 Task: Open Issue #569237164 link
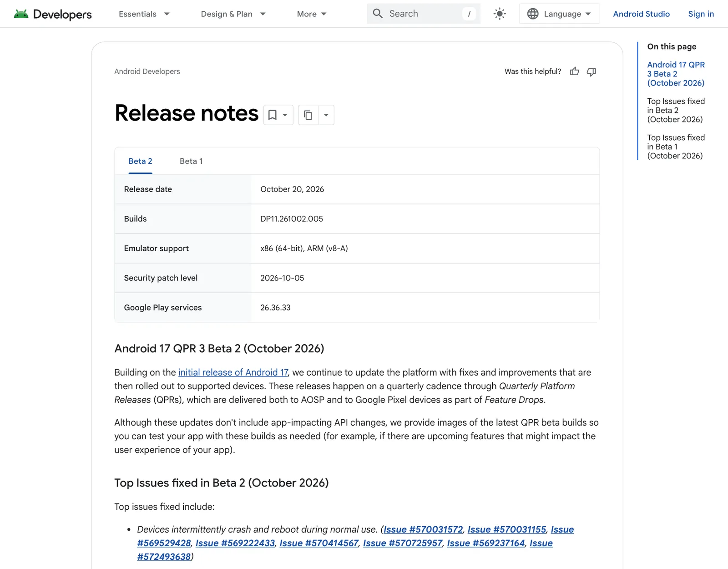[486, 543]
